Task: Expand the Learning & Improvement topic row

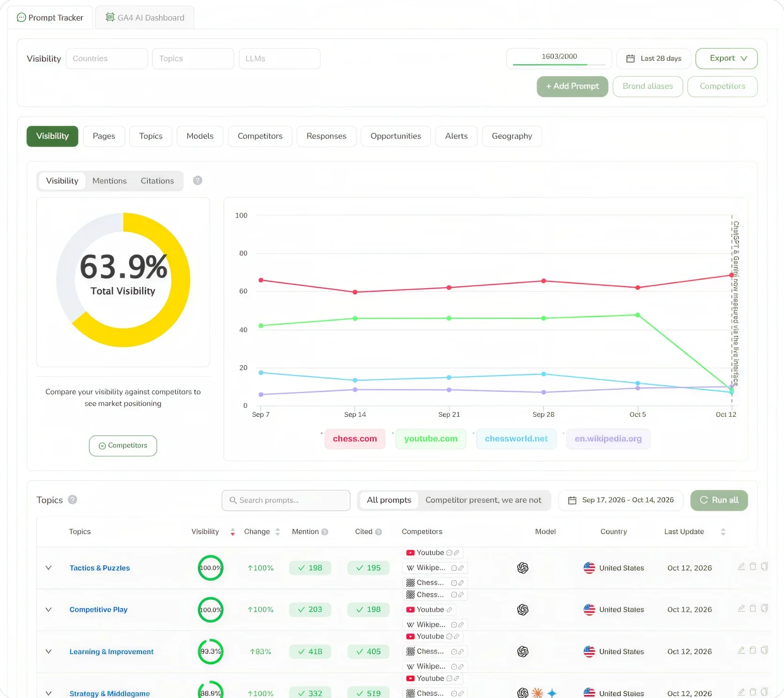Action: pos(48,652)
